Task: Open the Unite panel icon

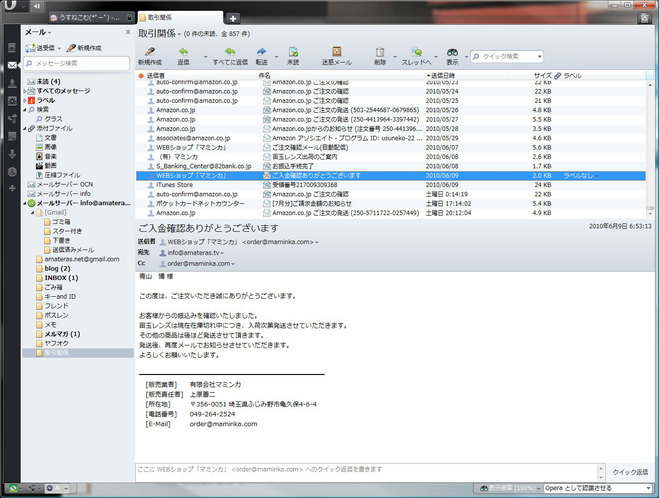Action: tap(12, 119)
